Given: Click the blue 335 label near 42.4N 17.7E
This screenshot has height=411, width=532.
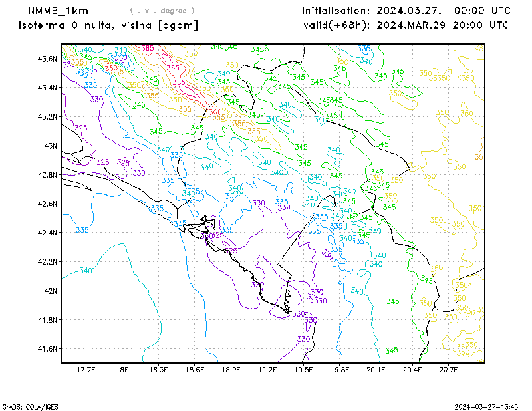Looking at the screenshot, I should pos(82,230).
